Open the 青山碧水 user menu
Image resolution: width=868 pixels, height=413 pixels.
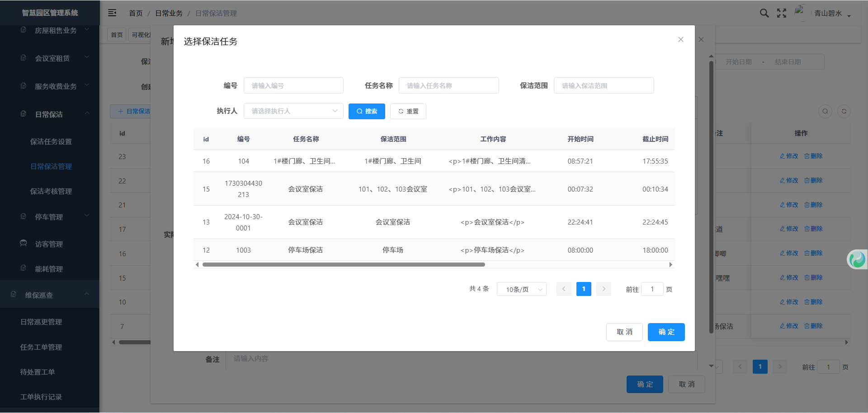click(x=832, y=14)
